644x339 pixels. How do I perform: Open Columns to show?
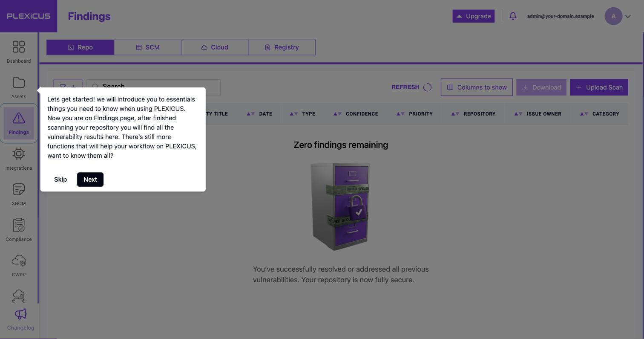click(x=477, y=87)
